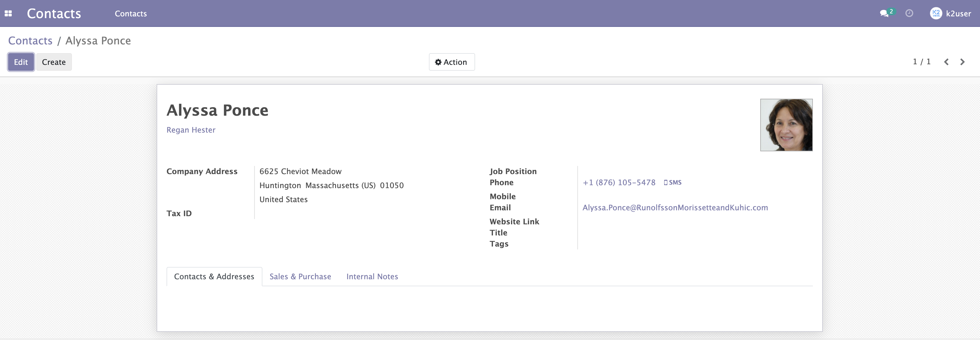This screenshot has height=340, width=980.
Task: Click the Tax ID label
Action: tap(179, 214)
